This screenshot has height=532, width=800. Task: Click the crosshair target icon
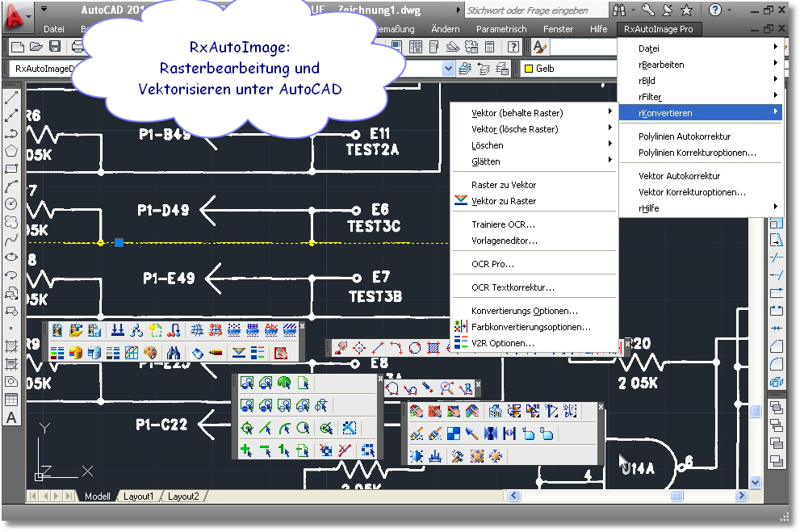[x=359, y=348]
